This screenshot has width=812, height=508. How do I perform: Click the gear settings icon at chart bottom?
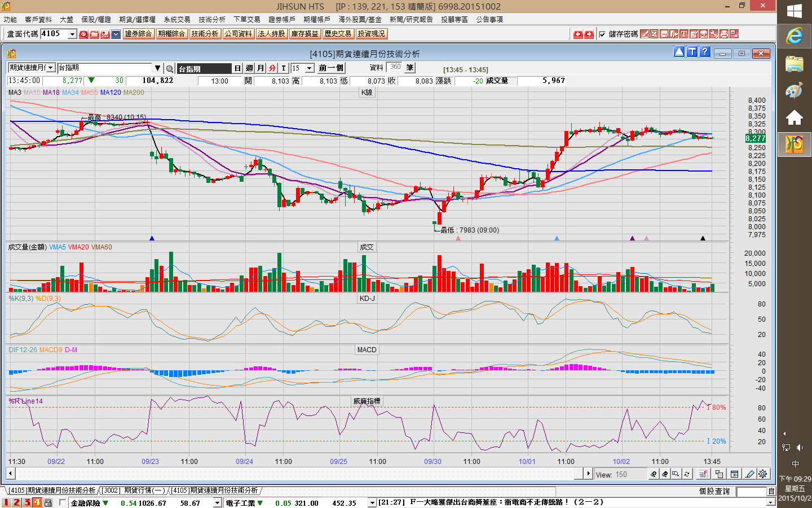coord(763,474)
